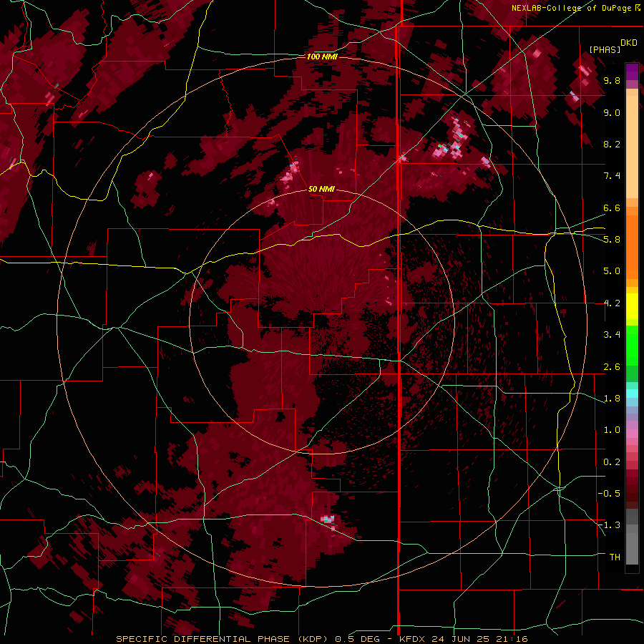Click the 1.8 scale value
The width and height of the screenshot is (644, 644).
(612, 399)
